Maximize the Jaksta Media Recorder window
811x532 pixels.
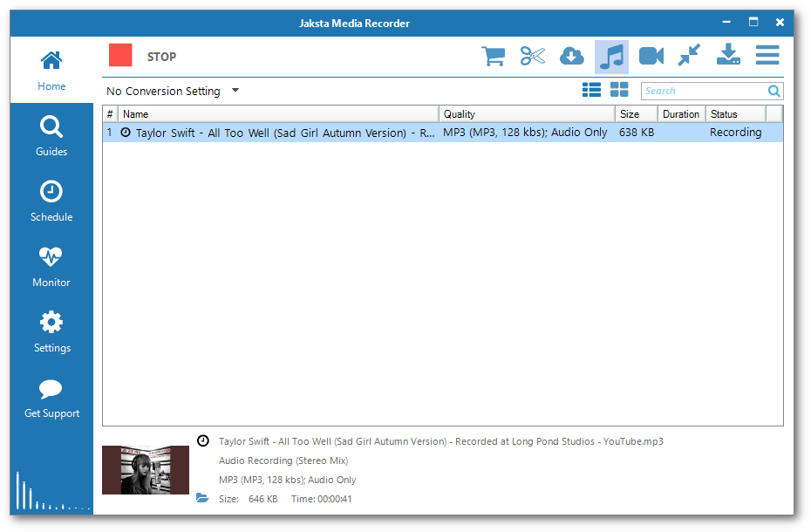click(x=753, y=23)
